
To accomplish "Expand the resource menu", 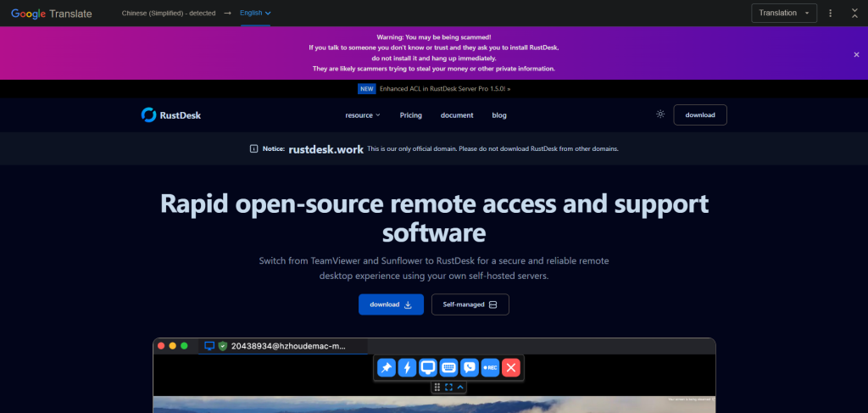I will coord(363,115).
